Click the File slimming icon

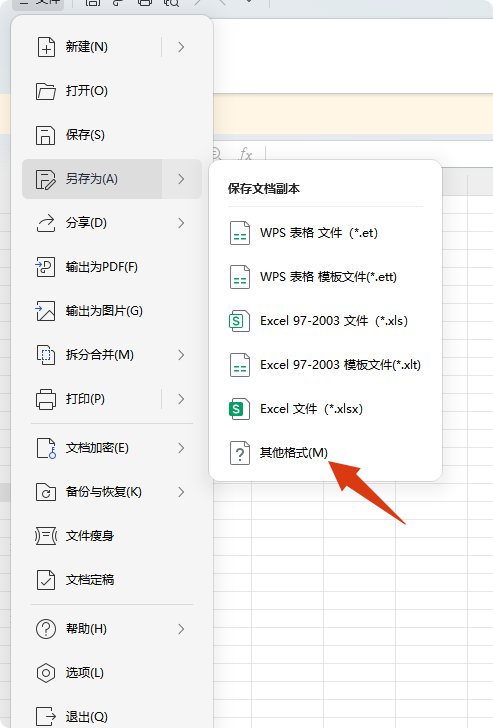pyautogui.click(x=46, y=536)
